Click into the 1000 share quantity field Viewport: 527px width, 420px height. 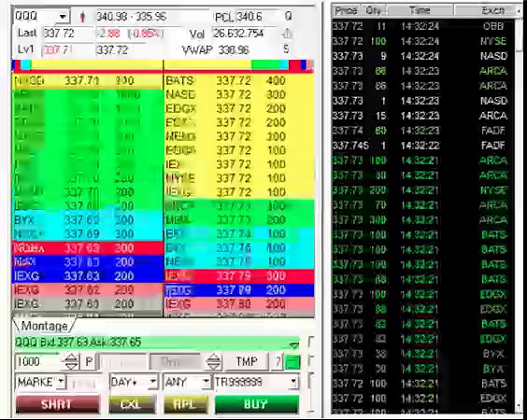point(38,361)
